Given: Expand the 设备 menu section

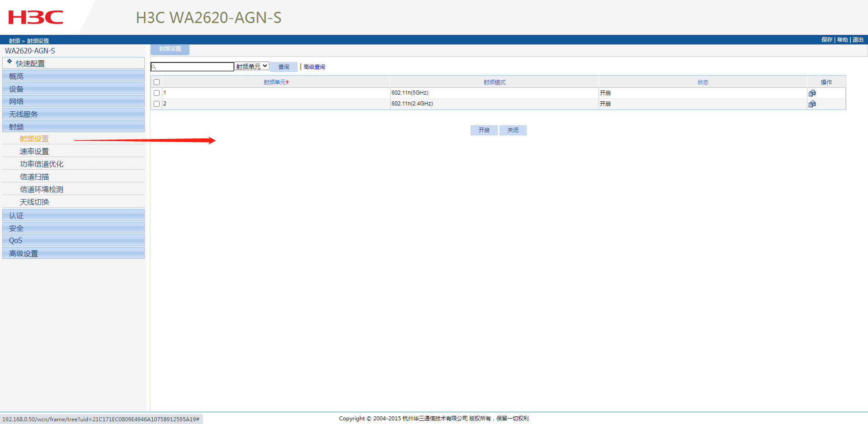Looking at the screenshot, I should point(73,89).
